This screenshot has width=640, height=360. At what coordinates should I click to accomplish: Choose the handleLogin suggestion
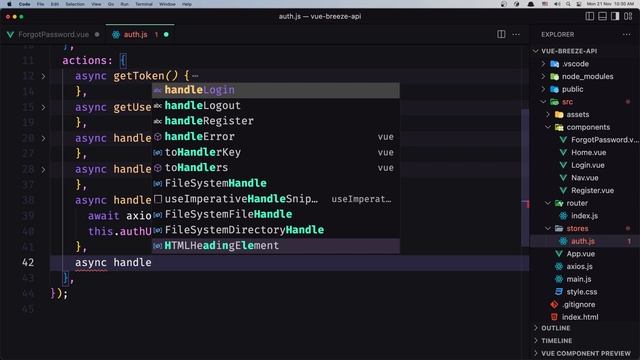click(x=276, y=90)
